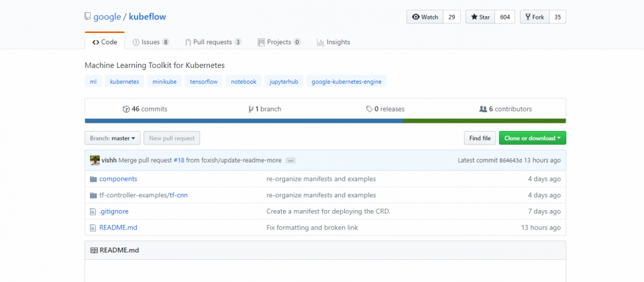
Task: Open the Clone or download dropdown
Action: pyautogui.click(x=532, y=138)
